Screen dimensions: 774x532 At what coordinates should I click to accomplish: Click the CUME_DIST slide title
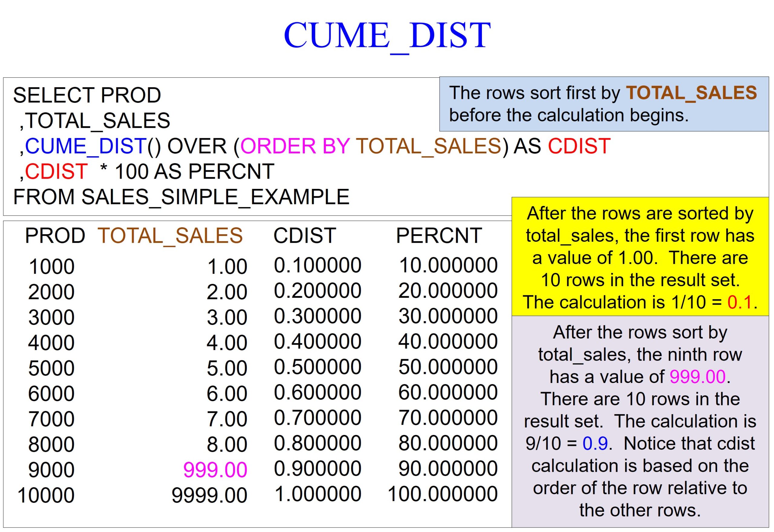tap(387, 35)
